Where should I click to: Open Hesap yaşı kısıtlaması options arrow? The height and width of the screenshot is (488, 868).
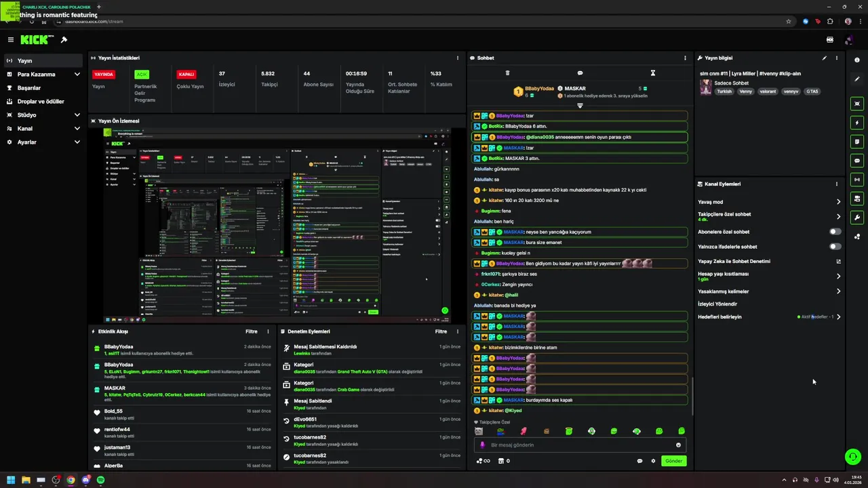(x=838, y=277)
